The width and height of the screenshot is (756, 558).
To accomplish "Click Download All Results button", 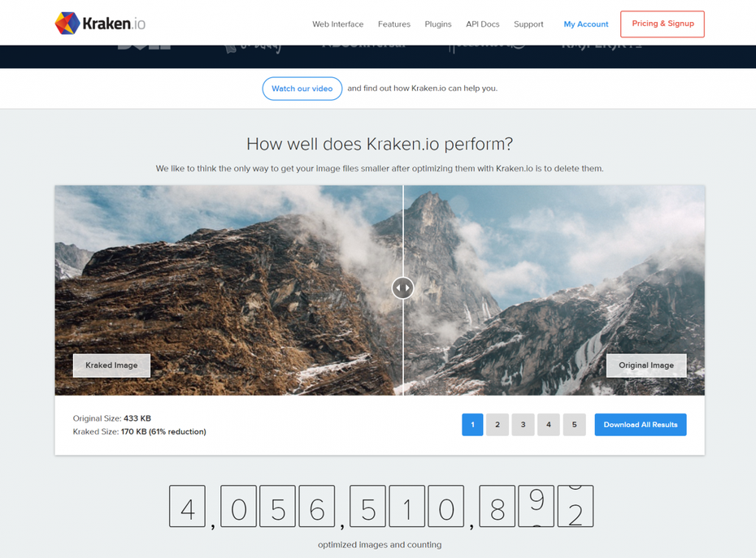I will pyautogui.click(x=641, y=425).
